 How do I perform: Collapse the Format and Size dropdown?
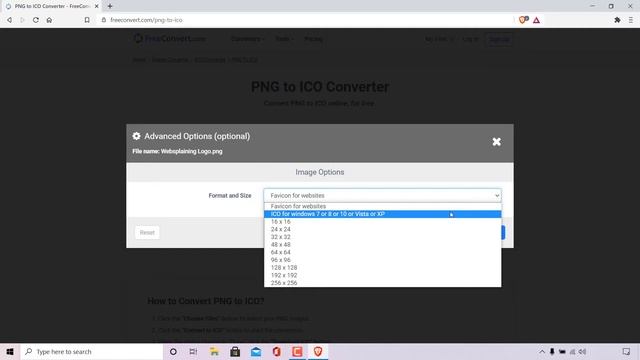click(382, 196)
